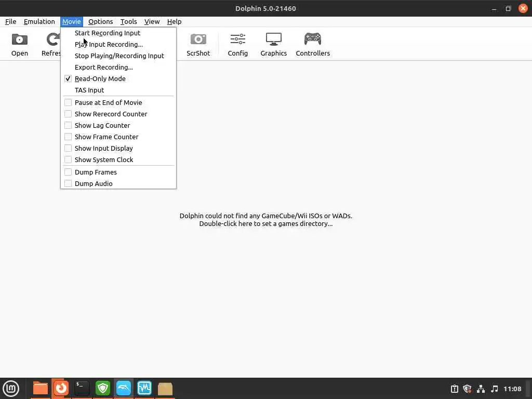Viewport: 532px width, 399px height.
Task: Take a screenshot with the ScrShot icon
Action: click(198, 44)
